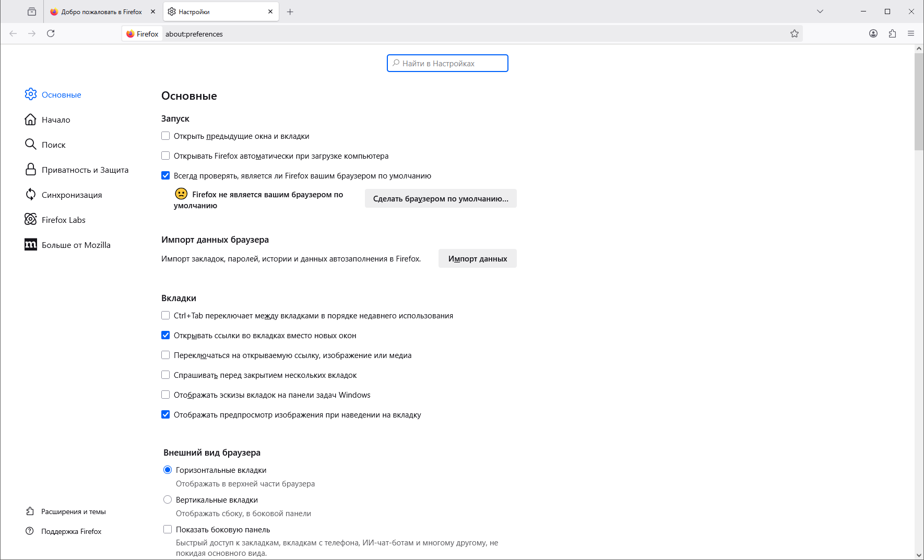Click the scrollbar up arrow
This screenshot has width=924, height=560.
(919, 49)
